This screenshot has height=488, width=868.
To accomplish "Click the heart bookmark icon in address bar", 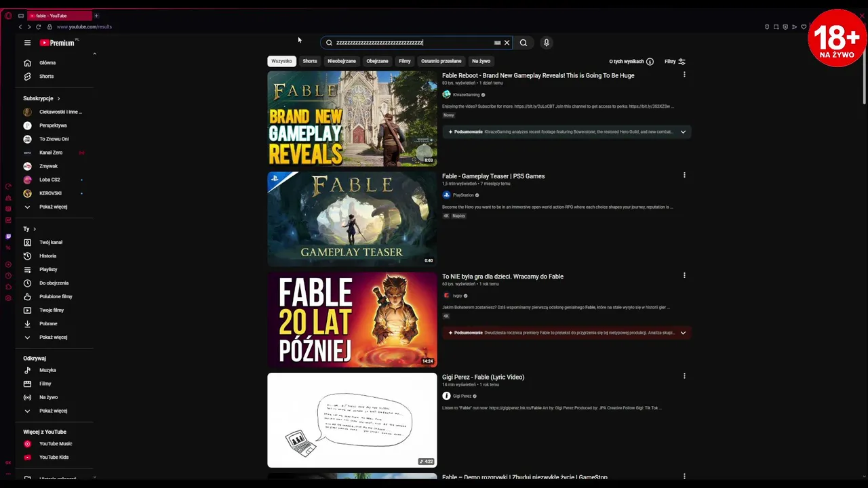I will click(804, 27).
